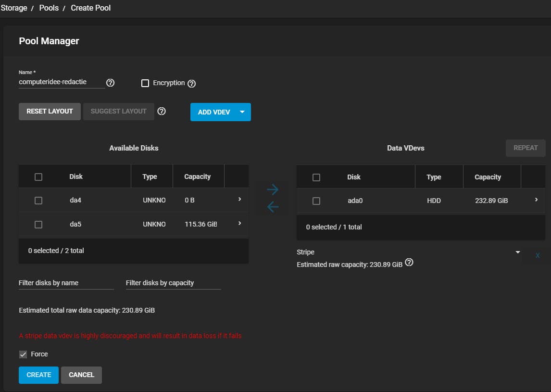Click the Cancel button
This screenshot has height=392, width=551.
(x=82, y=375)
